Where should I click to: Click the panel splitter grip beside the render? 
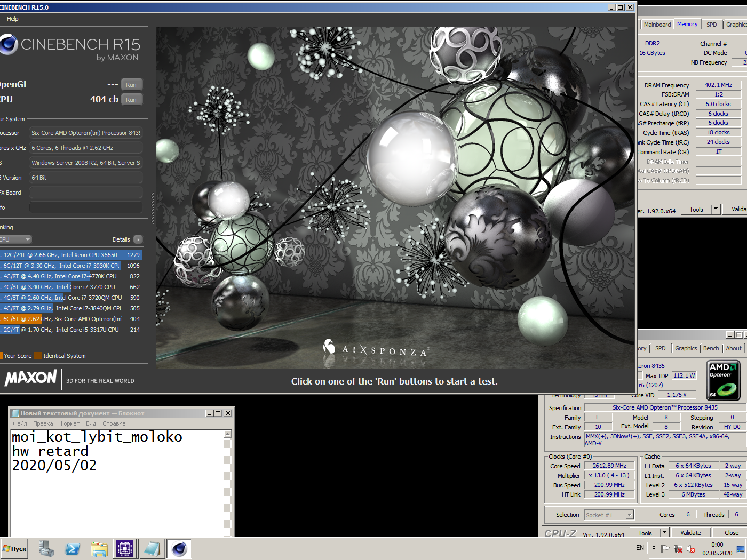click(x=153, y=208)
